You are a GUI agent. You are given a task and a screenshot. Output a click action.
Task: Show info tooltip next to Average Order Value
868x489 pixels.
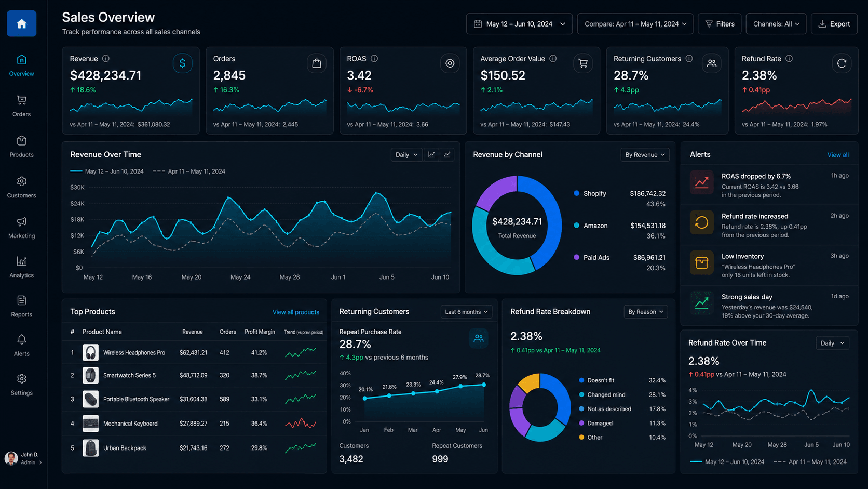553,59
